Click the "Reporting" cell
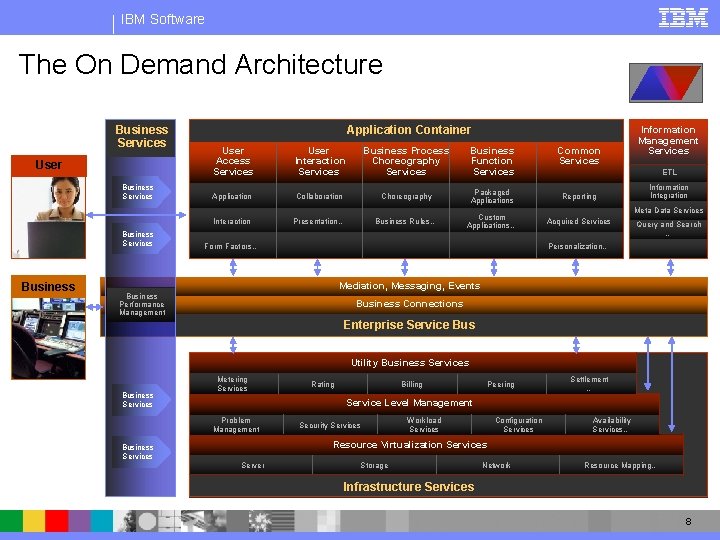 (x=579, y=196)
